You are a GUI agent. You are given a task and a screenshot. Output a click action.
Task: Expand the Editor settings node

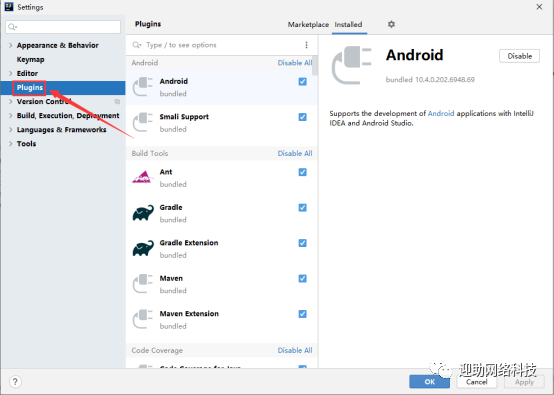tap(11, 73)
